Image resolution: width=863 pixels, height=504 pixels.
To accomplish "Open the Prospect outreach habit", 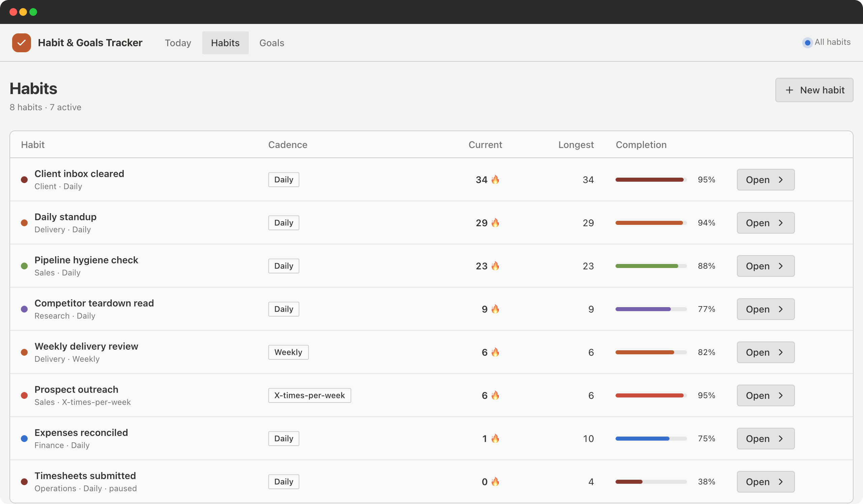I will pyautogui.click(x=765, y=395).
